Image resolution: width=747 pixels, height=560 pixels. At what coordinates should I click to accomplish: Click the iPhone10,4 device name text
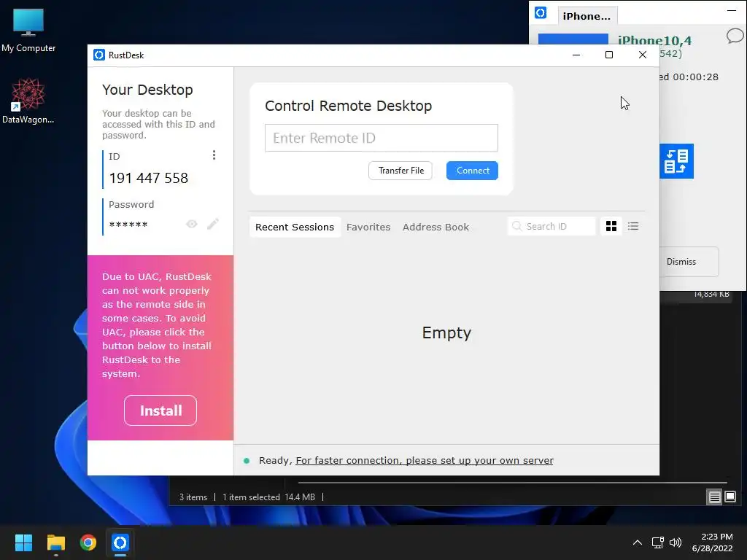pos(654,41)
